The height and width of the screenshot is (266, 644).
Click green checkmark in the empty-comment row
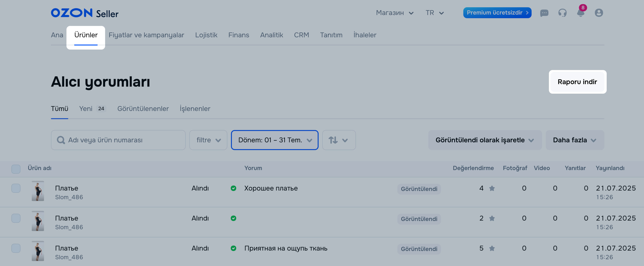click(x=233, y=218)
